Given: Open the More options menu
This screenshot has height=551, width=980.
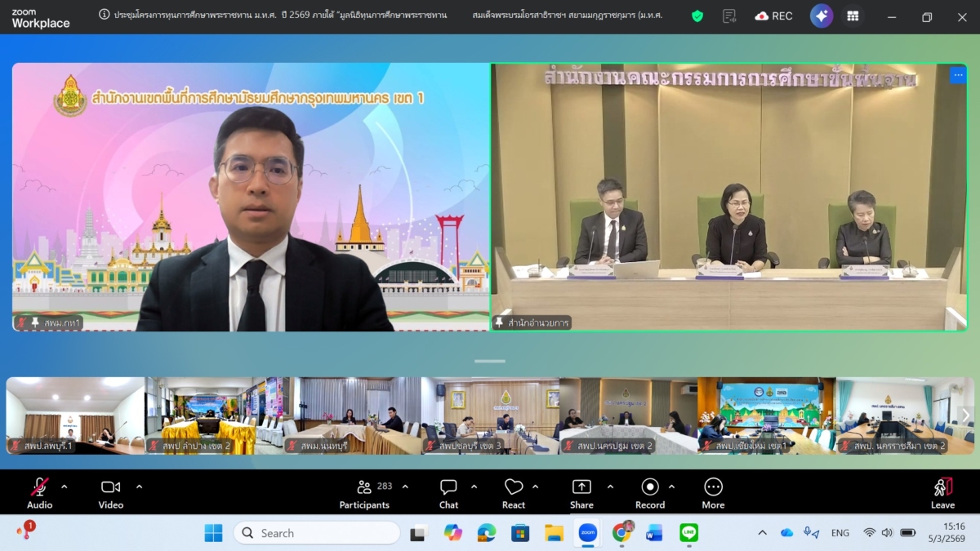Looking at the screenshot, I should (x=713, y=493).
